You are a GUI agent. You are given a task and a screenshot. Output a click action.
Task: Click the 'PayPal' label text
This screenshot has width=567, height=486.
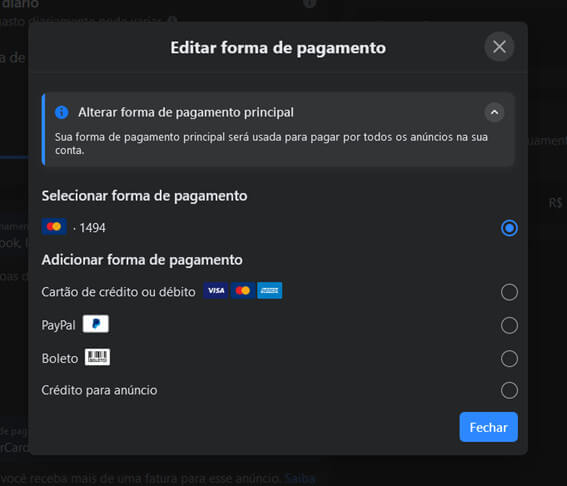coord(59,325)
